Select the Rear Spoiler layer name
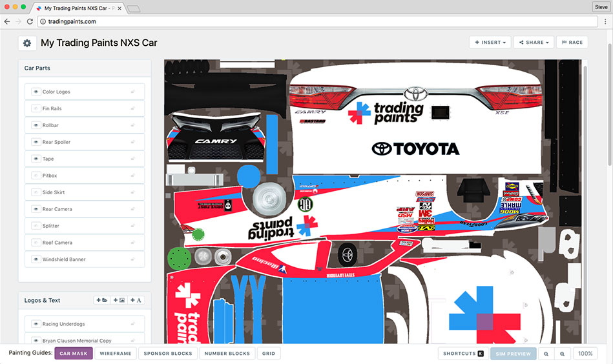 tap(56, 142)
